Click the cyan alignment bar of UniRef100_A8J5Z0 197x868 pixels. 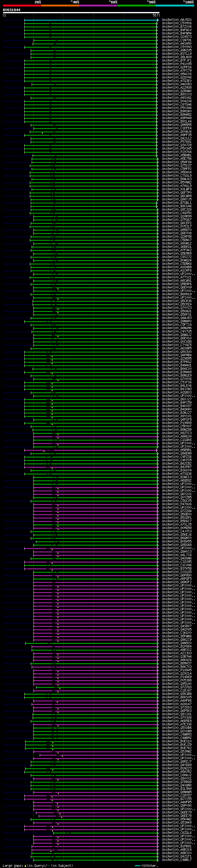[x=91, y=20]
